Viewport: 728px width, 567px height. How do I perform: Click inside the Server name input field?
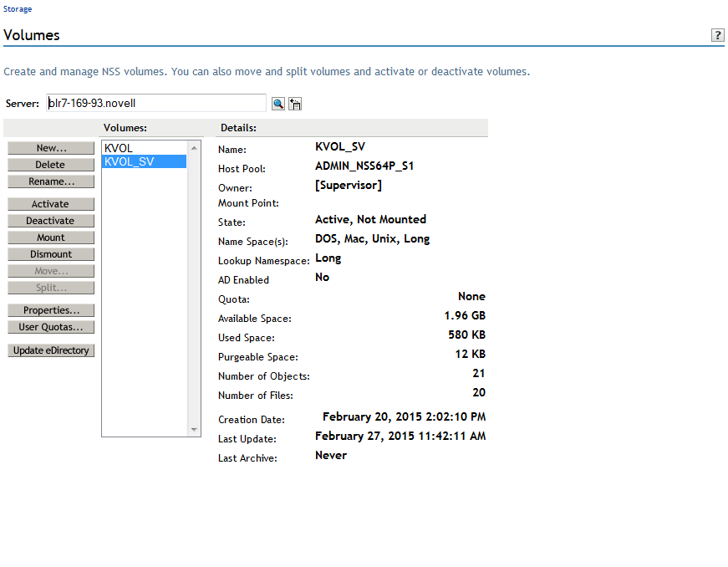155,103
